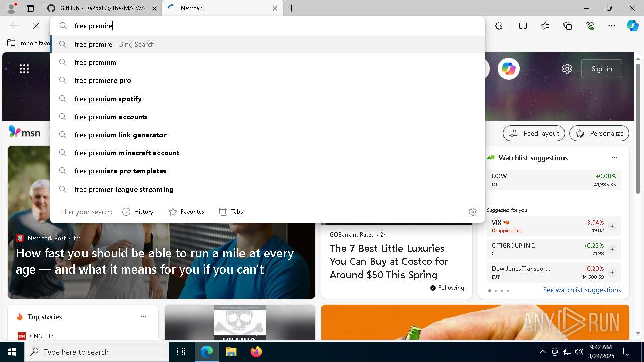The image size is (644, 362).
Task: Click the Personalize button
Action: [599, 133]
